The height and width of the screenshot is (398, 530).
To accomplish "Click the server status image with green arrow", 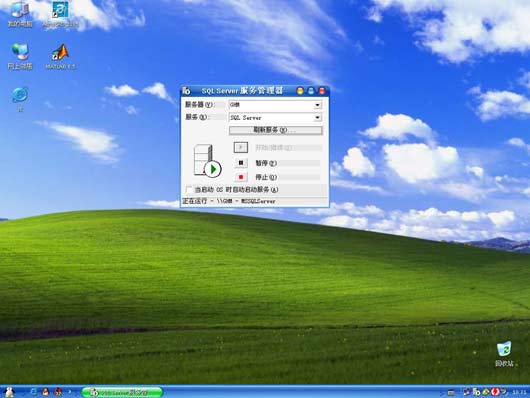I will (207, 161).
